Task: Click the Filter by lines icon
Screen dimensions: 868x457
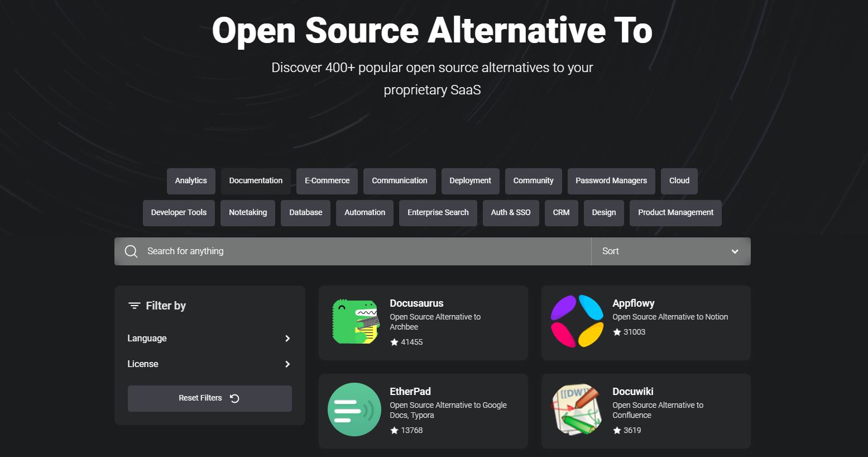Action: click(x=134, y=306)
